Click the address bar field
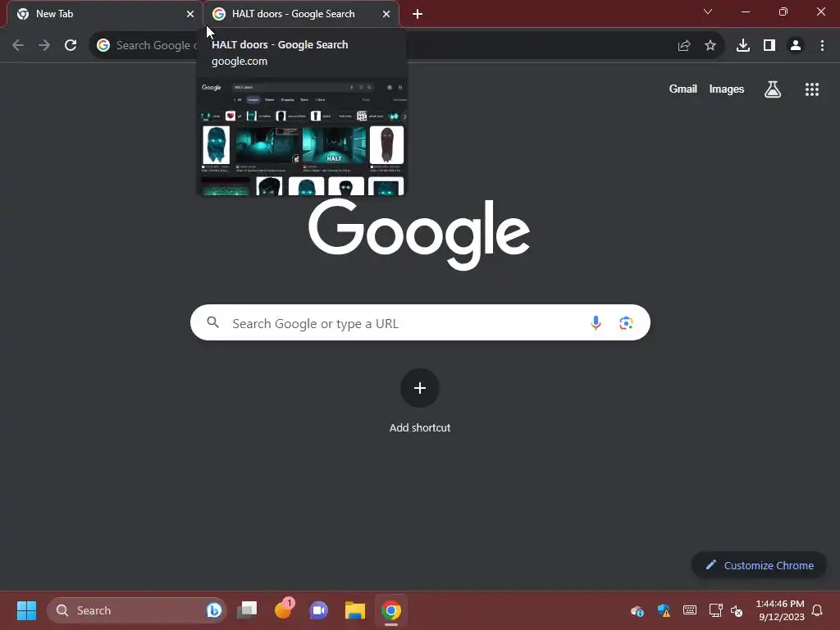 point(407,46)
